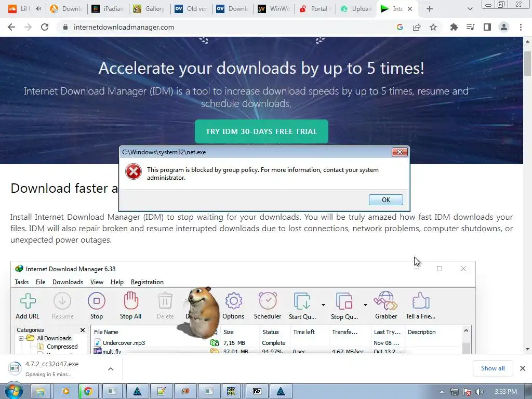View site information via padlock icon

coord(65,27)
